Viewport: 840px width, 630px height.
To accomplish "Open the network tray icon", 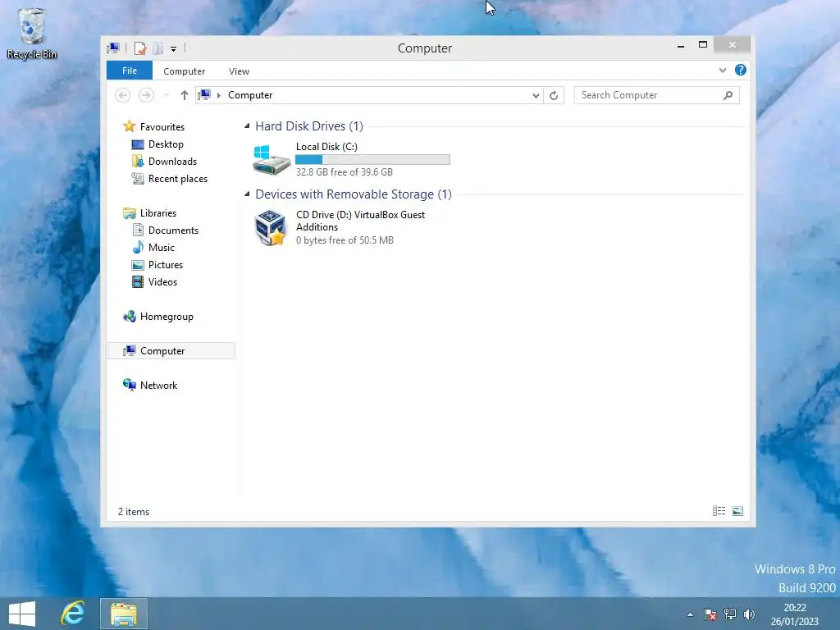I will tap(729, 614).
